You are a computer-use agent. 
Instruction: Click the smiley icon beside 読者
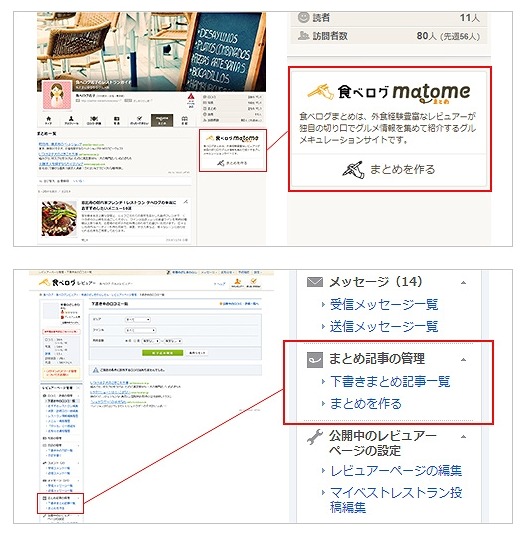(x=303, y=17)
